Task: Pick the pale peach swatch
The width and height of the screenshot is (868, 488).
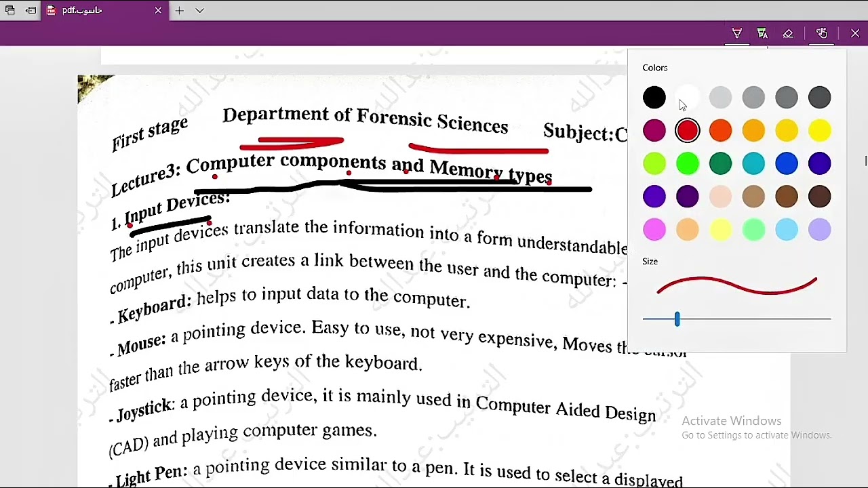Action: (x=721, y=197)
